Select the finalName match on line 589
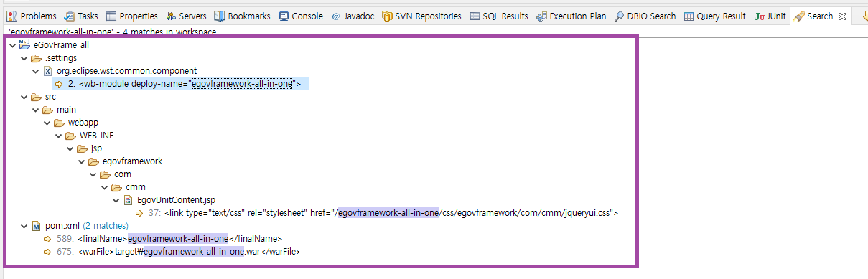Image resolution: width=868 pixels, height=279 pixels. tap(169, 239)
